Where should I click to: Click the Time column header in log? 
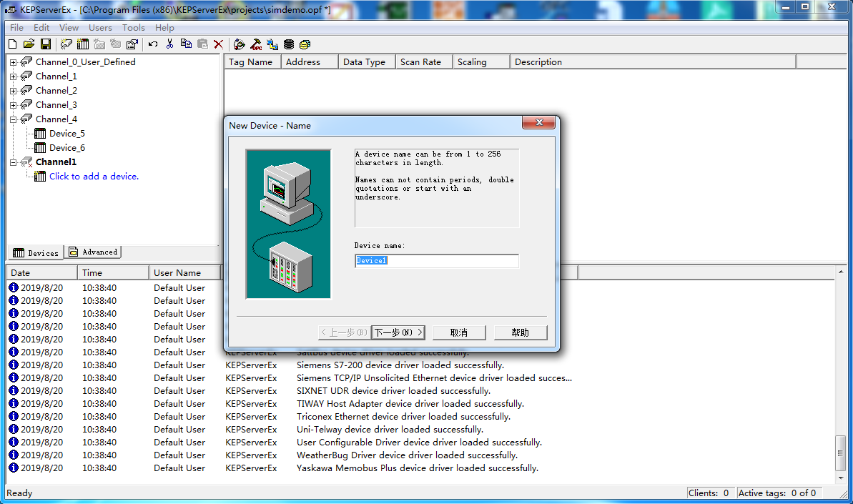113,273
